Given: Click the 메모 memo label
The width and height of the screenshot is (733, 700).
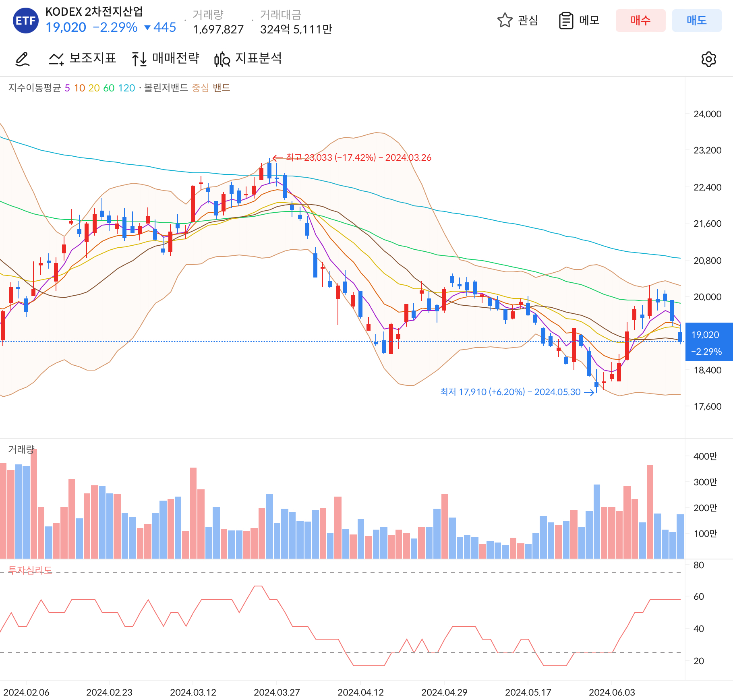Looking at the screenshot, I should coord(589,21).
